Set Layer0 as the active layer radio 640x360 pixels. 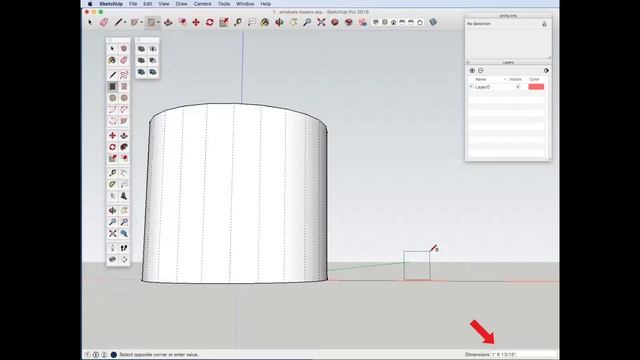click(x=471, y=87)
